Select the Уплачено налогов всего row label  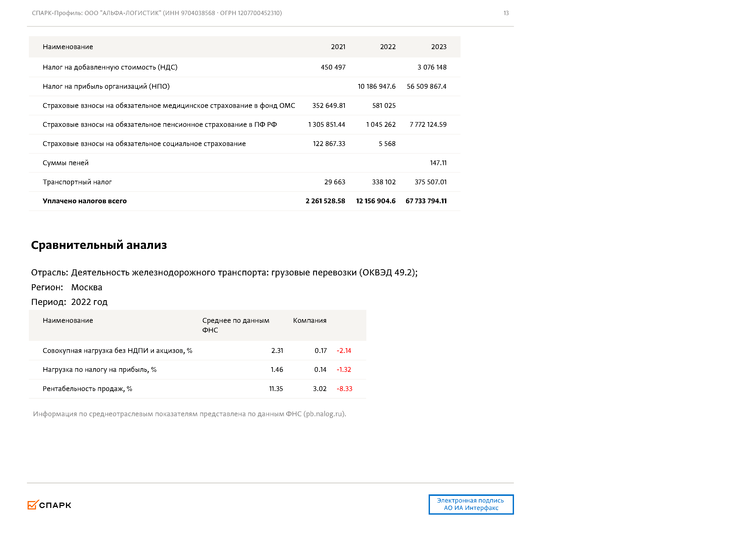click(x=85, y=201)
